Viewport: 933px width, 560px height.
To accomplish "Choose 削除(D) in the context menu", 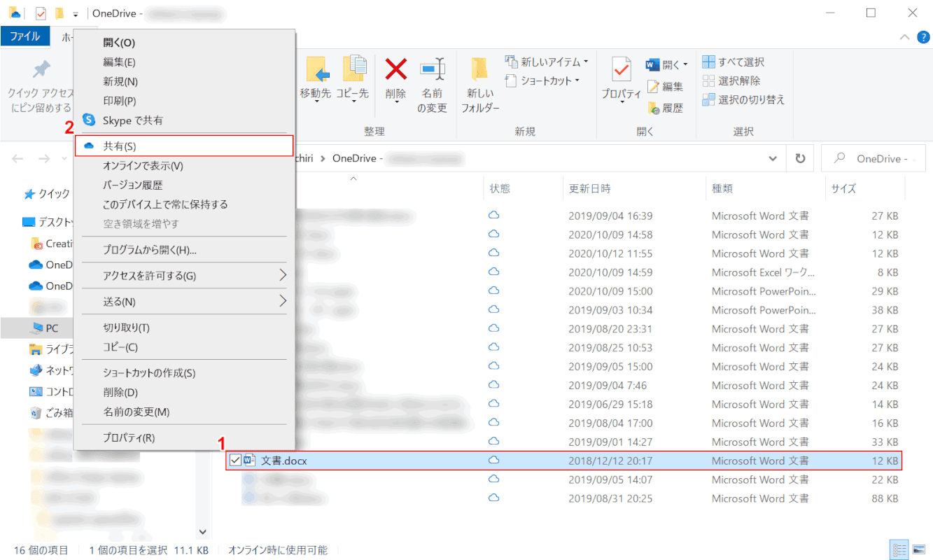I will [x=120, y=393].
